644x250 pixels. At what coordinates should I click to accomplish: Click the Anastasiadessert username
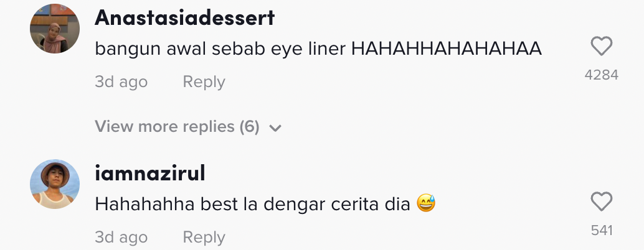point(184,18)
